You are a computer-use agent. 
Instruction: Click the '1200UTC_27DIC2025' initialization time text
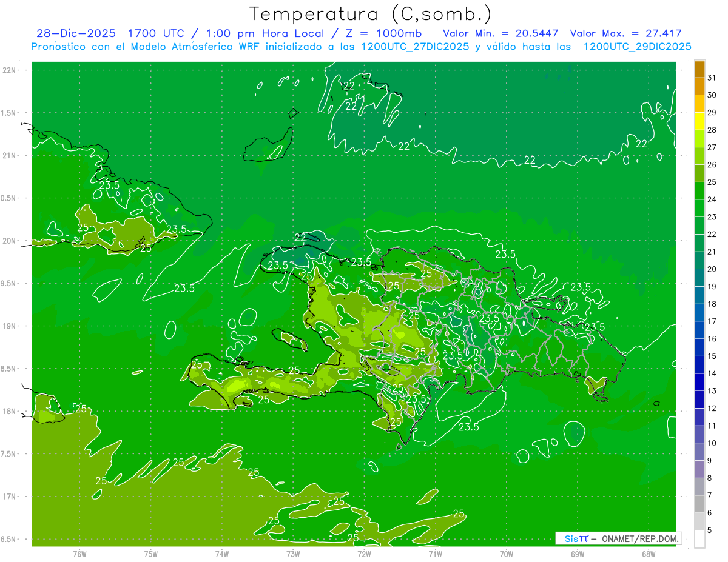point(415,47)
